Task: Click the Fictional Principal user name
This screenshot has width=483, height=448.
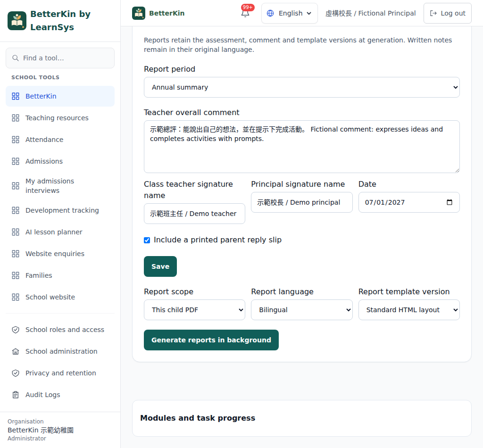Action: [x=371, y=13]
